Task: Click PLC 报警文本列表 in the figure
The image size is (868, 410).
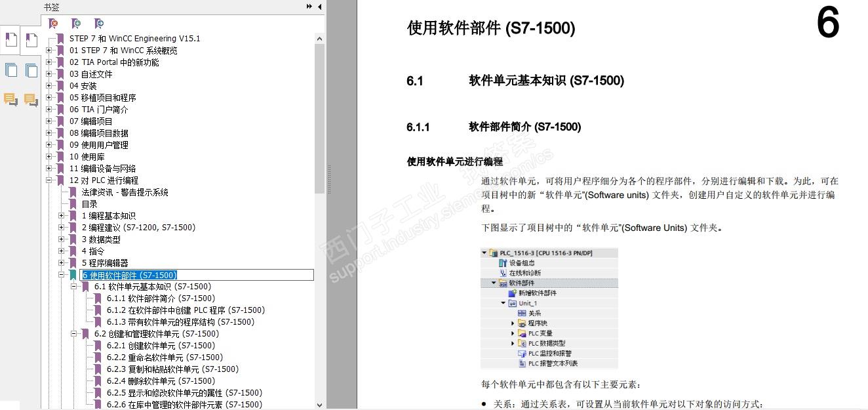Action: click(x=553, y=363)
